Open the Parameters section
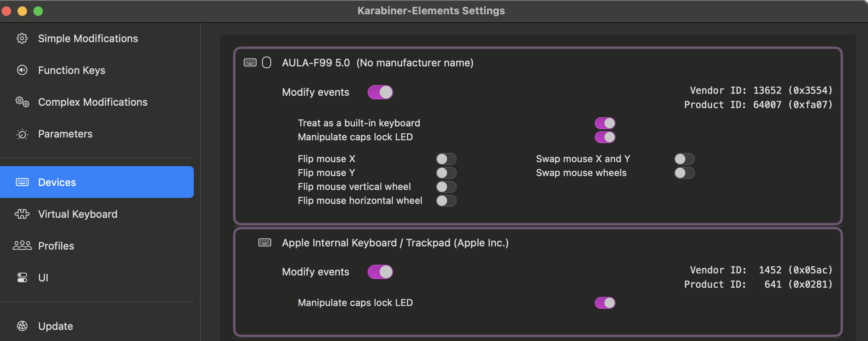This screenshot has height=341, width=868. point(97,134)
